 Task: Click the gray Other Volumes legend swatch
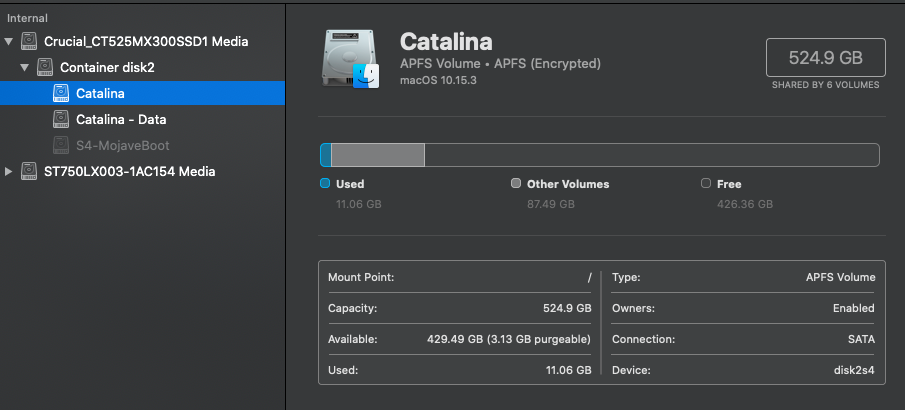coord(516,184)
